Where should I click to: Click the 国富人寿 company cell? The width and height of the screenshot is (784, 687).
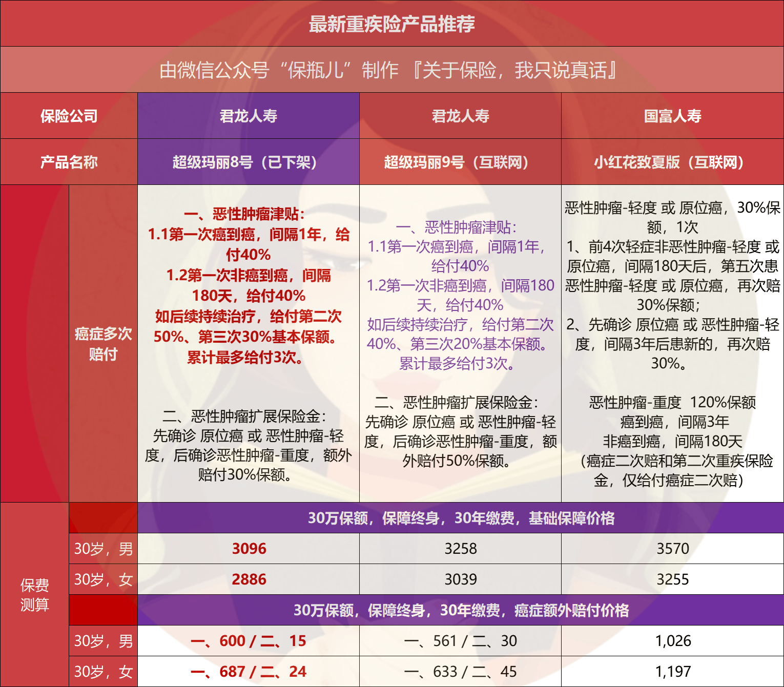click(673, 116)
